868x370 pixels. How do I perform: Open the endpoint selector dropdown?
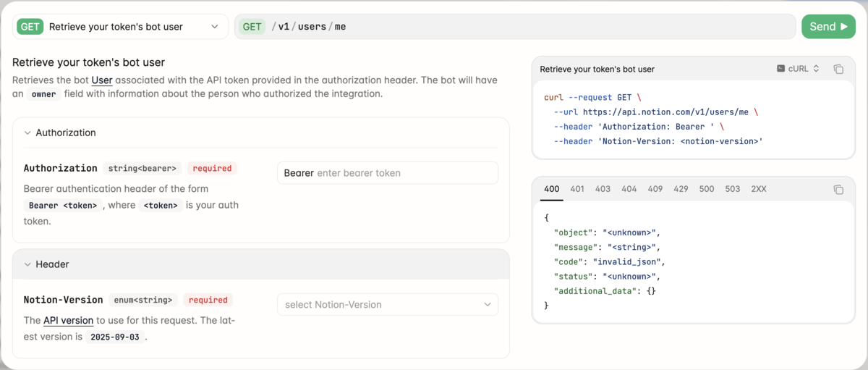click(x=120, y=27)
